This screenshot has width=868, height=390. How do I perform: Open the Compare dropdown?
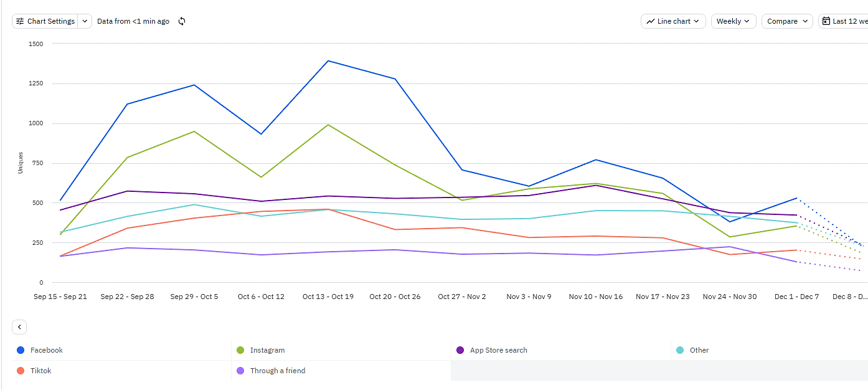787,21
